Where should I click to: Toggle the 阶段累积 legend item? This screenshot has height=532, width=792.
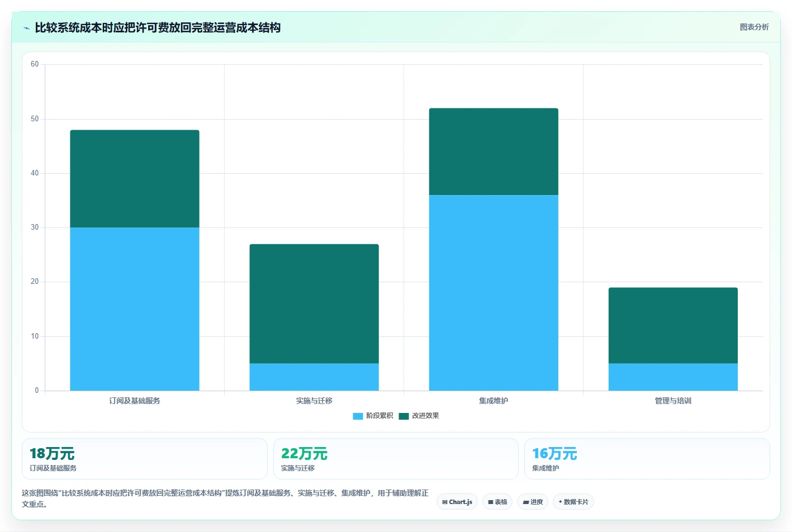coord(373,416)
